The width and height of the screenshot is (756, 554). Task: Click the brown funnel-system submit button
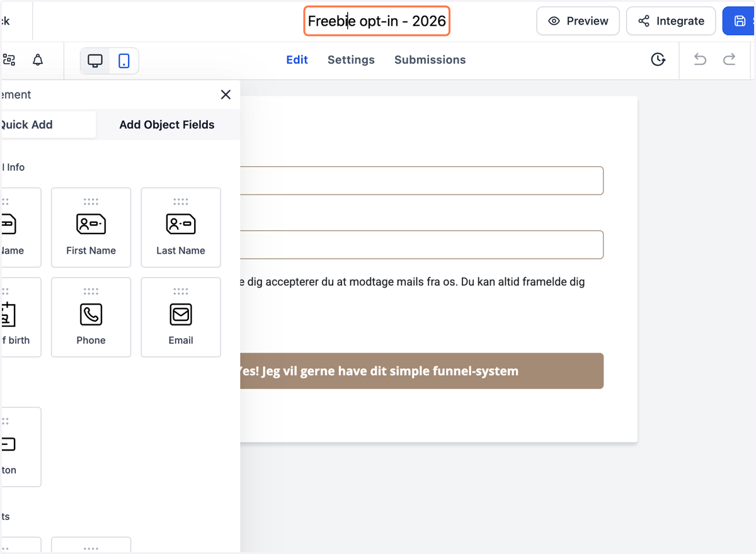[x=421, y=371]
